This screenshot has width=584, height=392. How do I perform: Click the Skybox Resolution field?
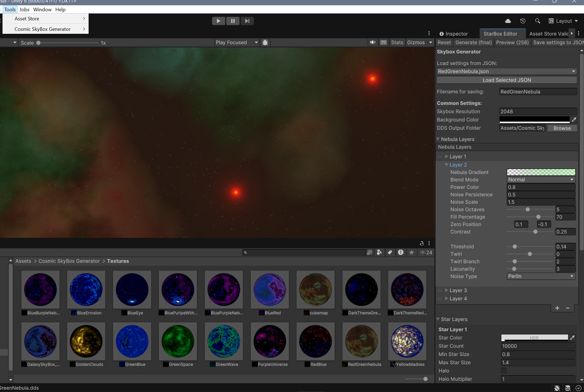pyautogui.click(x=538, y=111)
